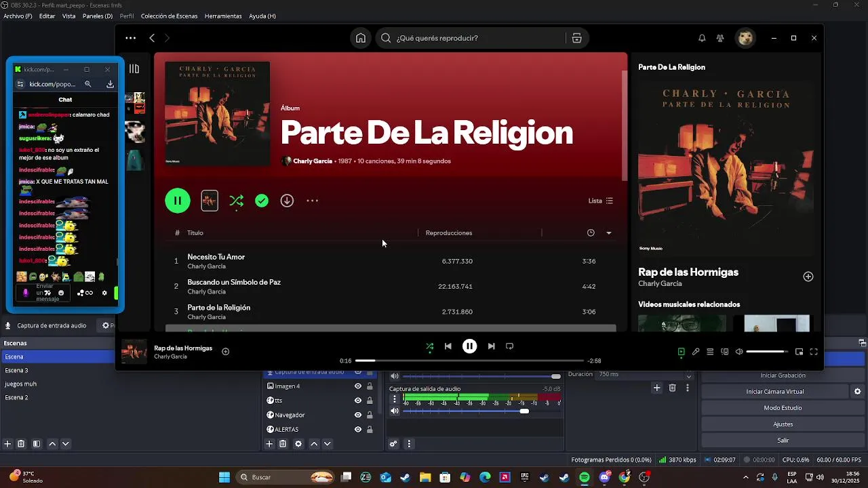Pause the album with the green button
868x488 pixels.
point(178,201)
